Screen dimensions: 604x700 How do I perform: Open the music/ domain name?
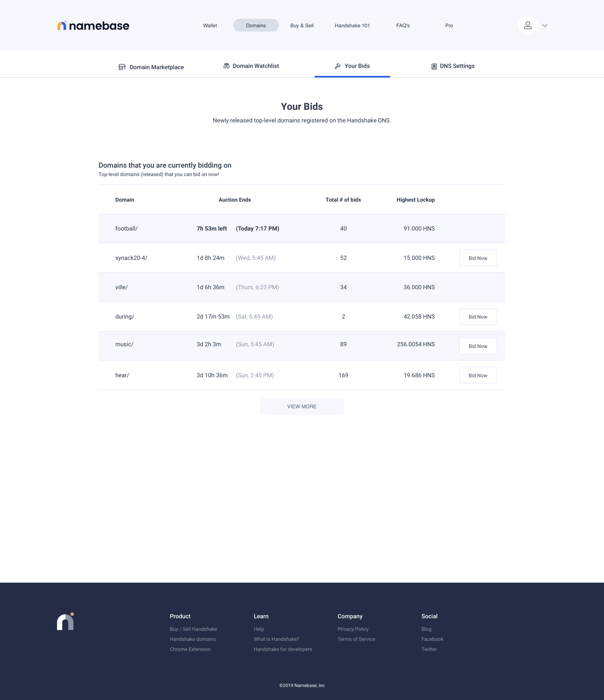(124, 344)
